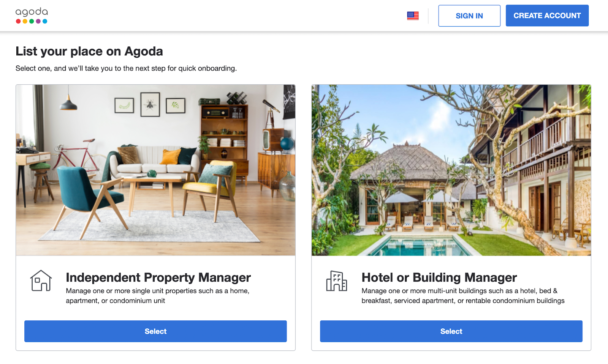Click the Hotel or Building Manager heading
The height and width of the screenshot is (364, 608).
(439, 277)
